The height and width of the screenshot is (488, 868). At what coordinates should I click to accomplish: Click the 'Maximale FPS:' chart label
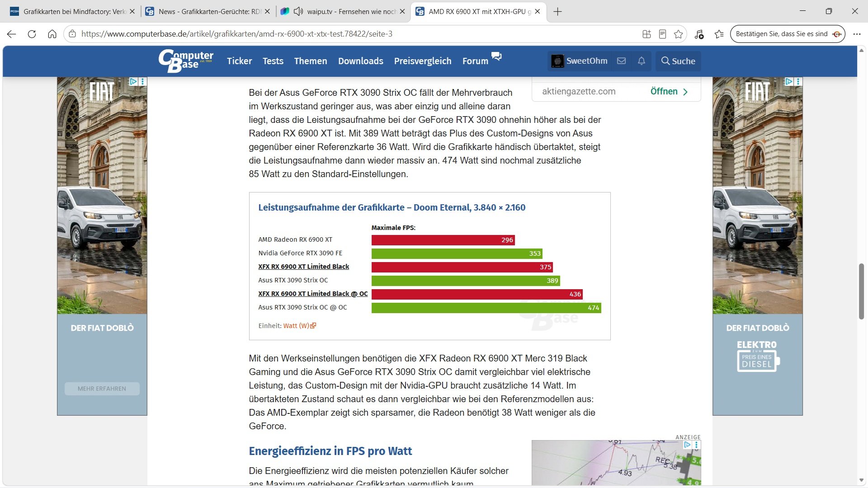(x=393, y=228)
